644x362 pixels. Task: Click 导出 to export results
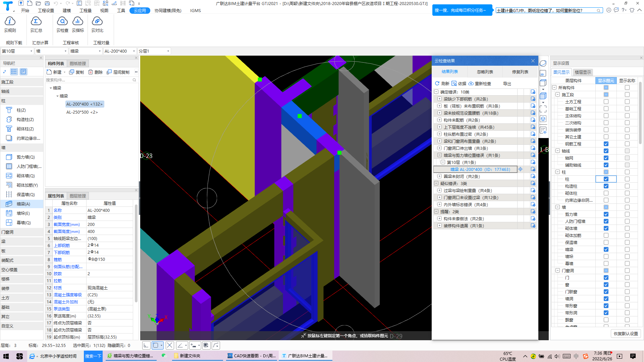[x=507, y=84]
